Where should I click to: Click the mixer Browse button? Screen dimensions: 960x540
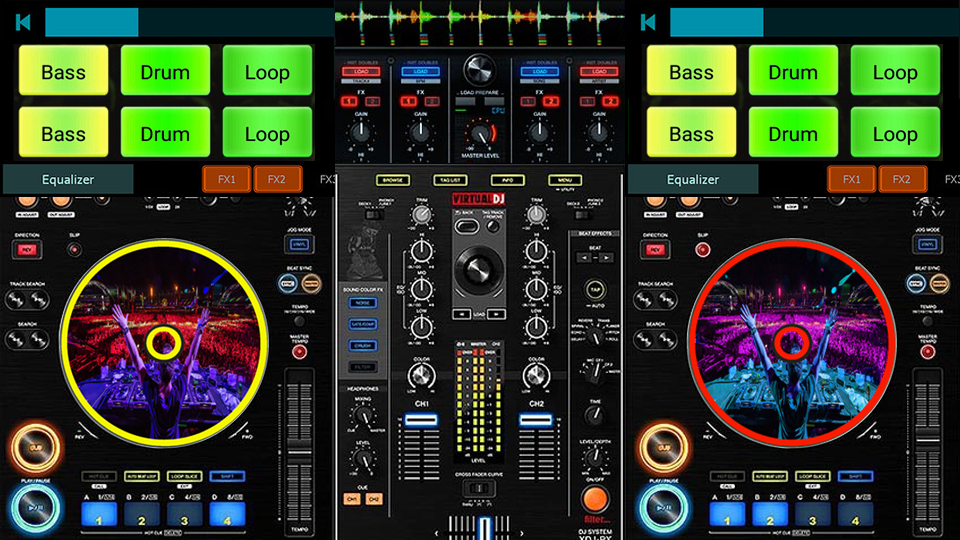tap(393, 180)
